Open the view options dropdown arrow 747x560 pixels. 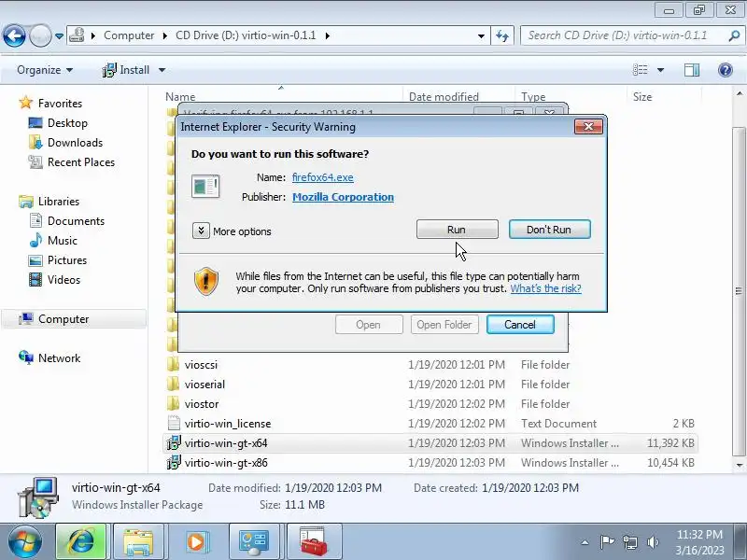(x=661, y=70)
